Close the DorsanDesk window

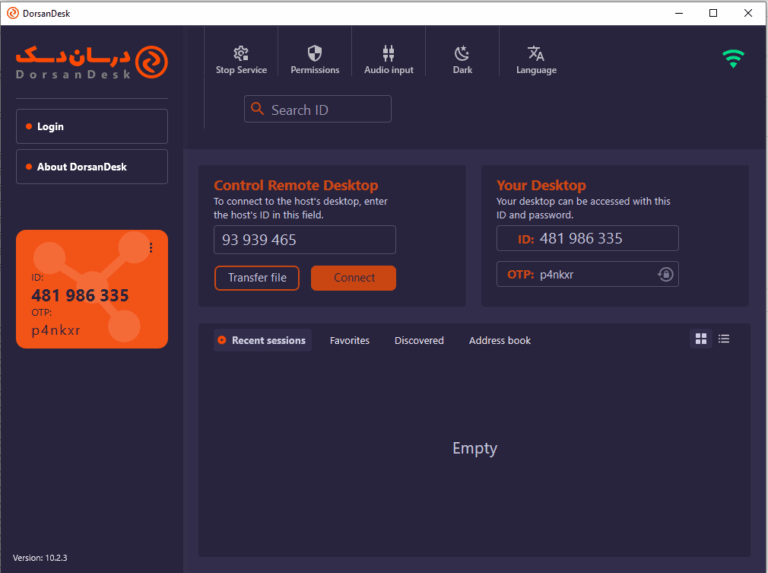(x=748, y=13)
